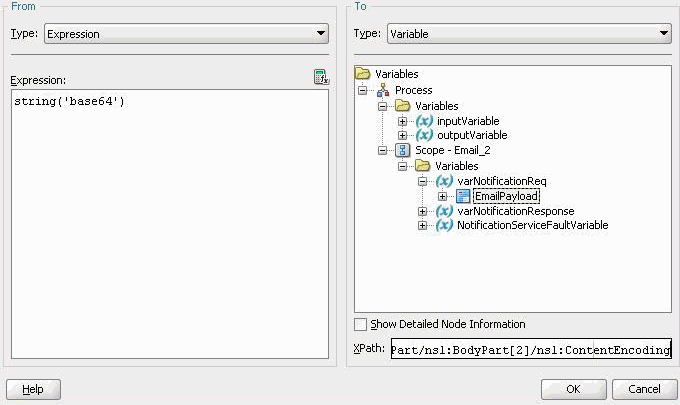
Task: Select the varNotificationReq variable icon
Action: 444,181
